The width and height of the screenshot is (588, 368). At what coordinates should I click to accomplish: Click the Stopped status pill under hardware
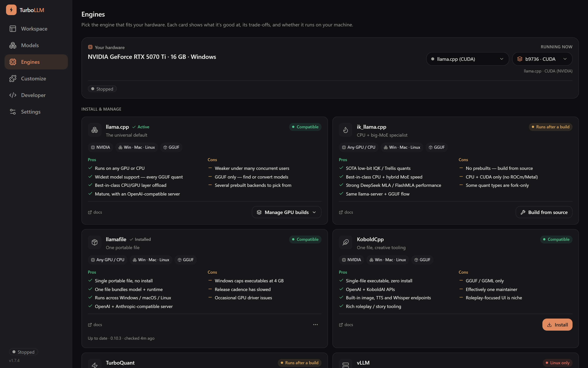[102, 89]
